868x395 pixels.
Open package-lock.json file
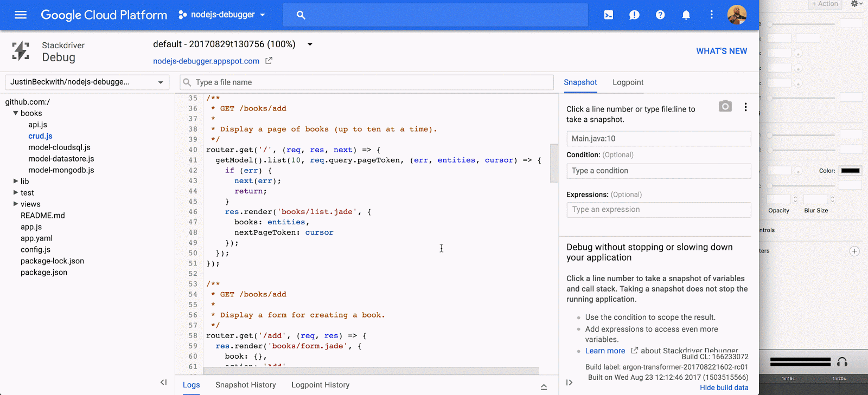(x=52, y=261)
